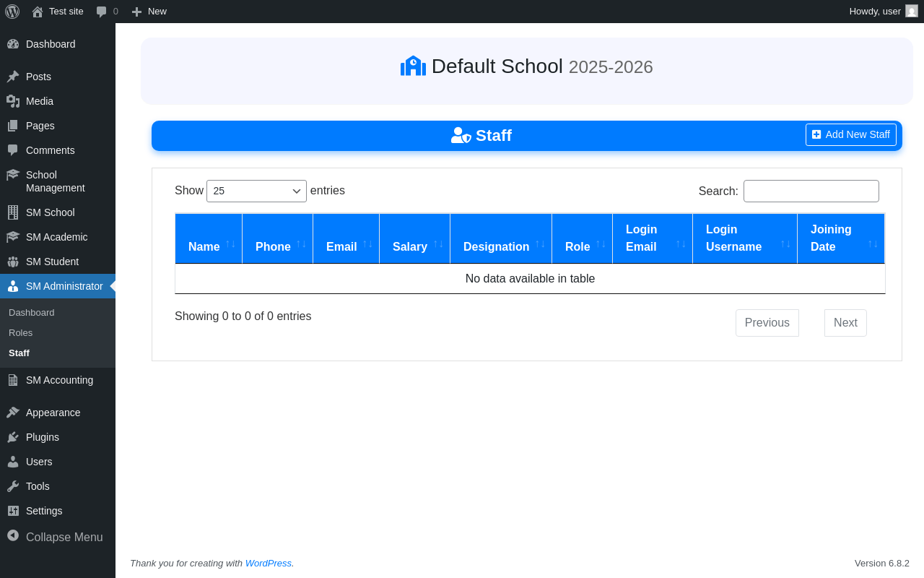Click the SM Academic cap icon
The image size is (924, 578).
pos(13,237)
